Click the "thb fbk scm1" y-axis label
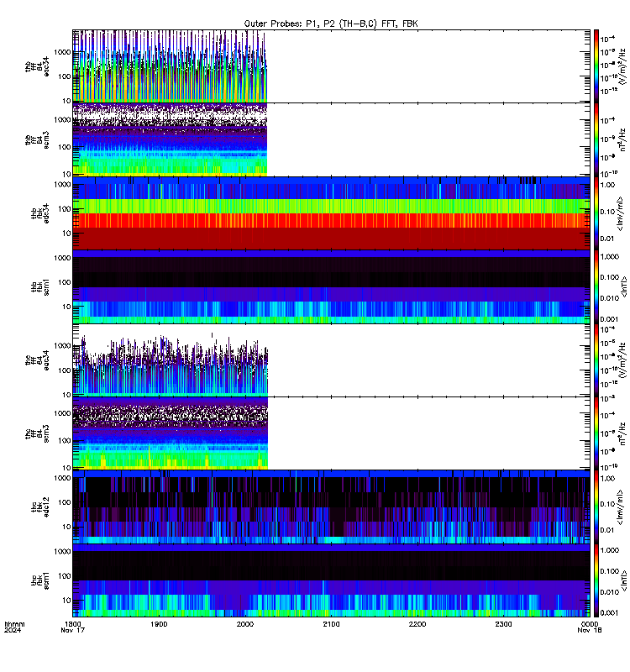630x672 pixels. (39, 287)
